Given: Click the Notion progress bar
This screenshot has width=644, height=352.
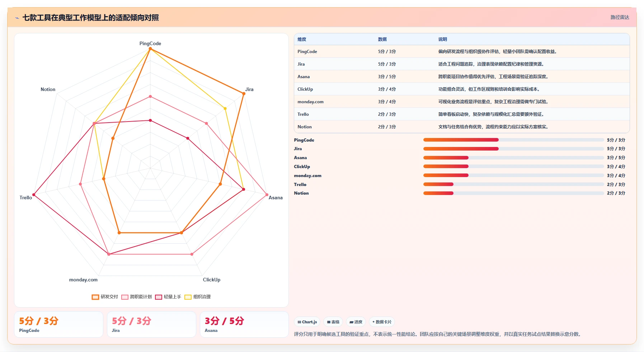Looking at the screenshot, I should pos(514,193).
